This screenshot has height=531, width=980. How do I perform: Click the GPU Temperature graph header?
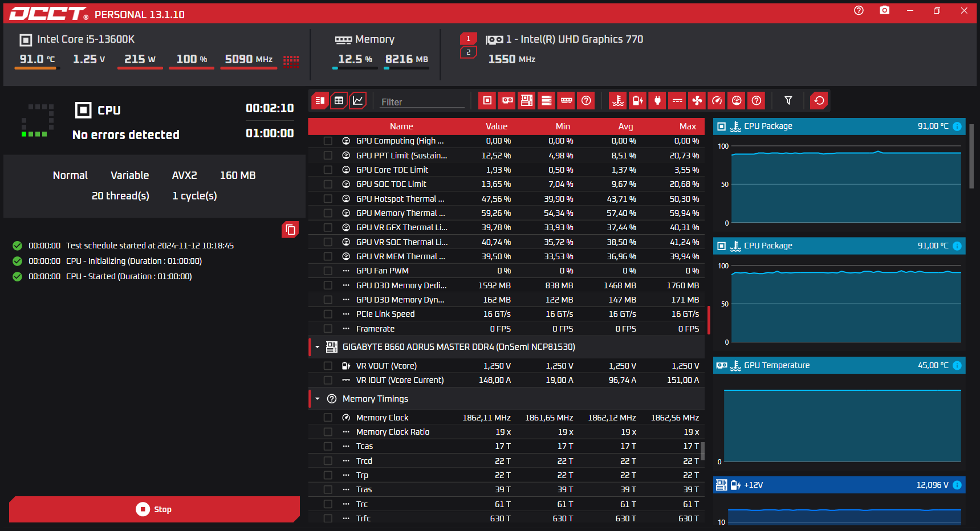(839, 366)
